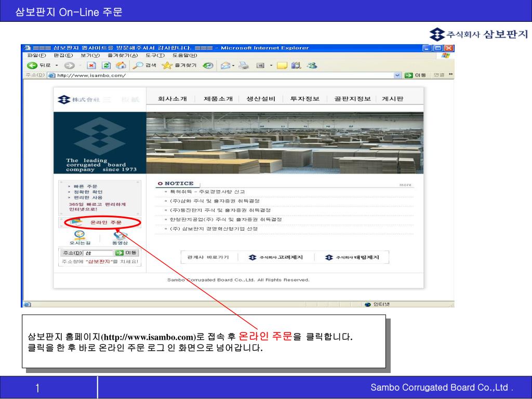Open the 골판지정보 navigation tab
Screen dimensions: 532x399
point(352,99)
